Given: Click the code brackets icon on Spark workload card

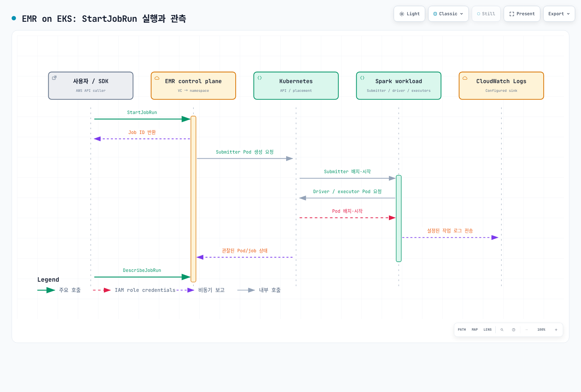Looking at the screenshot, I should coord(362,78).
